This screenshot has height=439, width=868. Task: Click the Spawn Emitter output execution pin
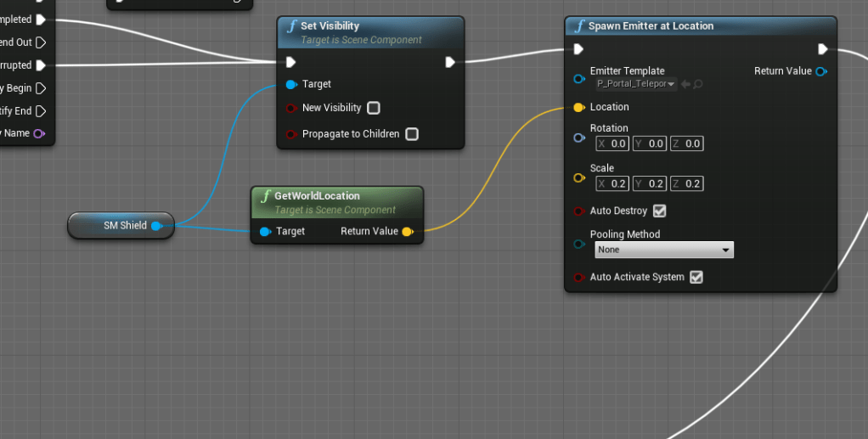[x=822, y=49]
